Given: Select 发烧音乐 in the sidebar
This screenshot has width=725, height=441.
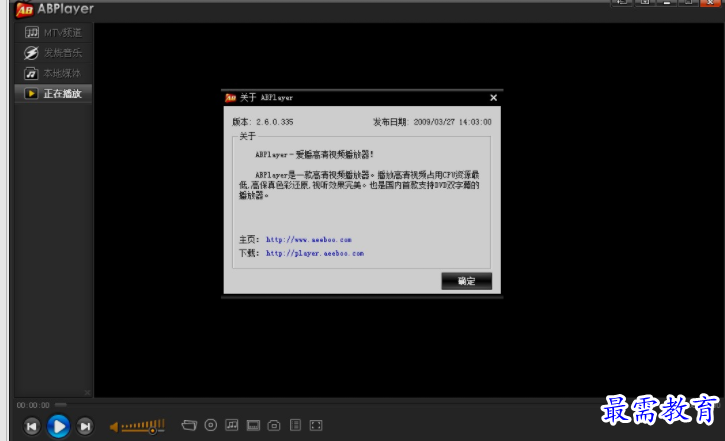Looking at the screenshot, I should (54, 53).
